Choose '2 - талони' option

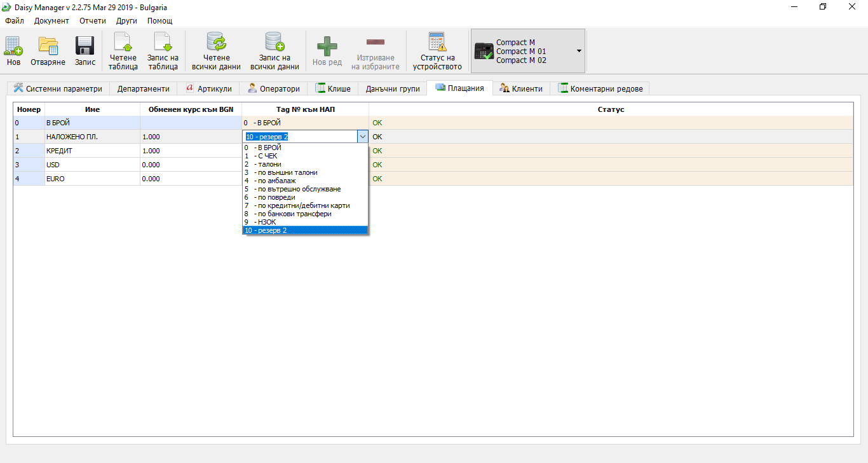(305, 164)
